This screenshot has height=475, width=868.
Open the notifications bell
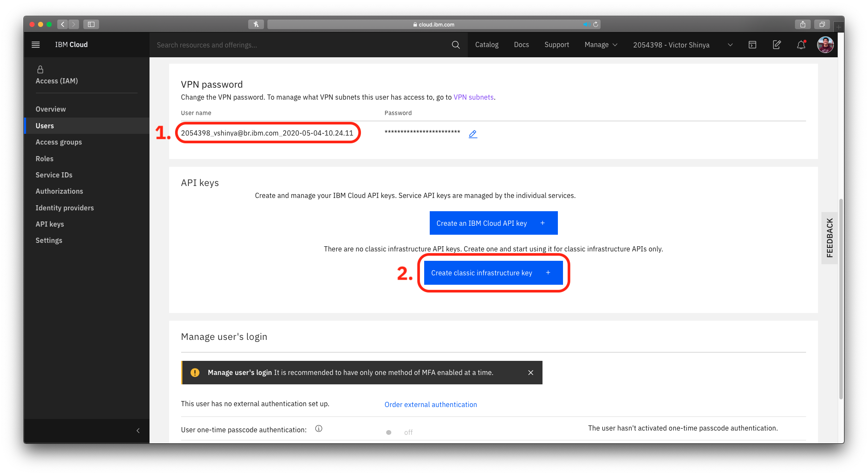pos(801,45)
